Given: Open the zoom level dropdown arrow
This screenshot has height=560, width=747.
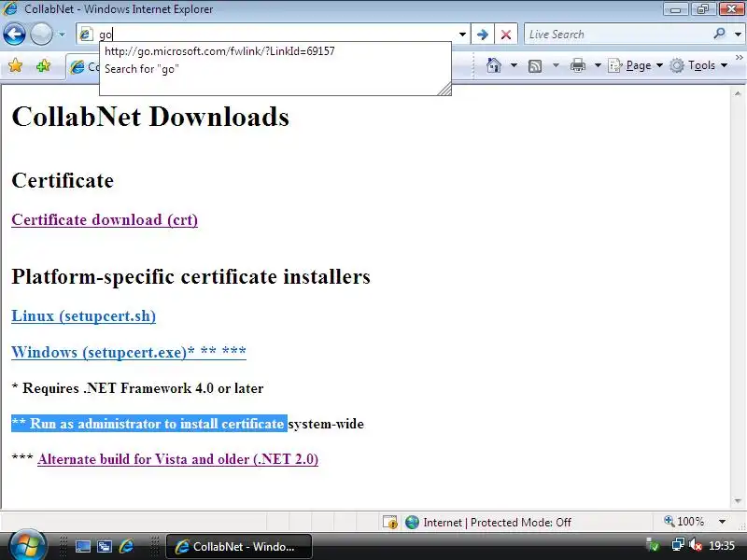Looking at the screenshot, I should (x=722, y=522).
